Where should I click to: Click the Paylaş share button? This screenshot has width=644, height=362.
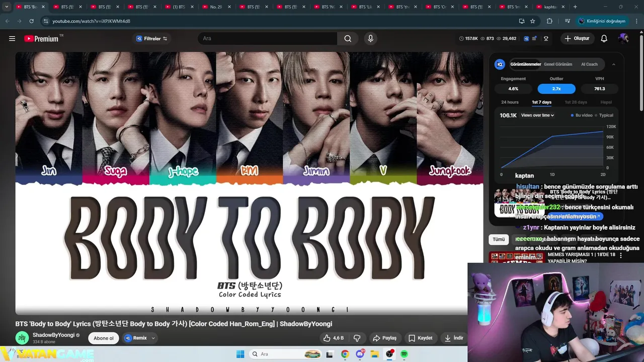(384, 338)
